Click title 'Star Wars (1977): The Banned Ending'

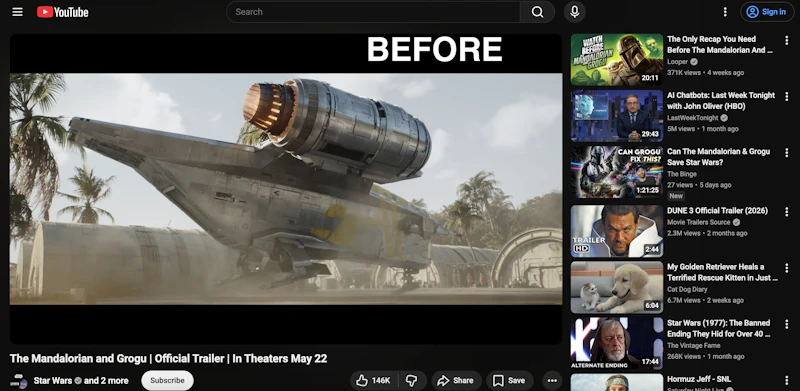pos(720,328)
